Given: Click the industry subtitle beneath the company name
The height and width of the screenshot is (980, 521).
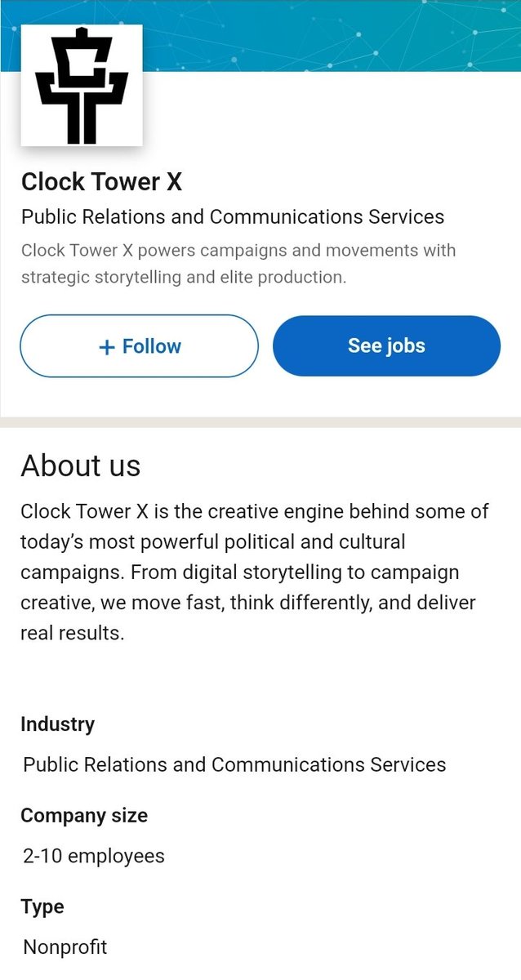Looking at the screenshot, I should [233, 217].
